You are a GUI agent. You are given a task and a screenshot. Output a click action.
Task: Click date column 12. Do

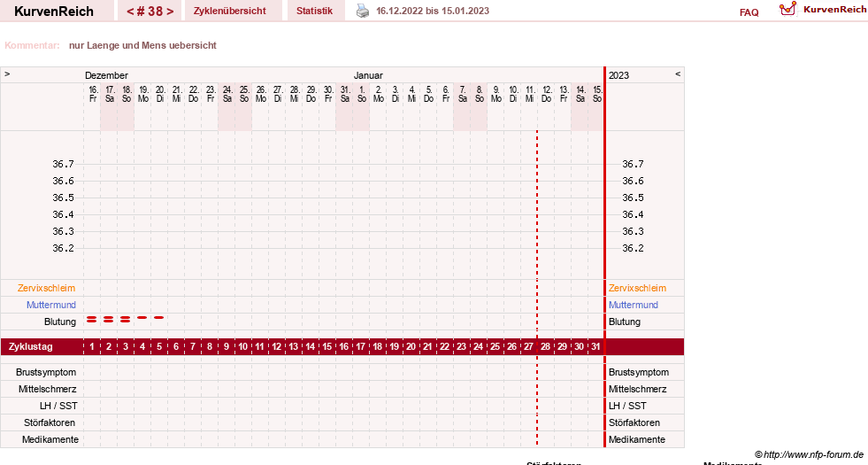[547, 94]
